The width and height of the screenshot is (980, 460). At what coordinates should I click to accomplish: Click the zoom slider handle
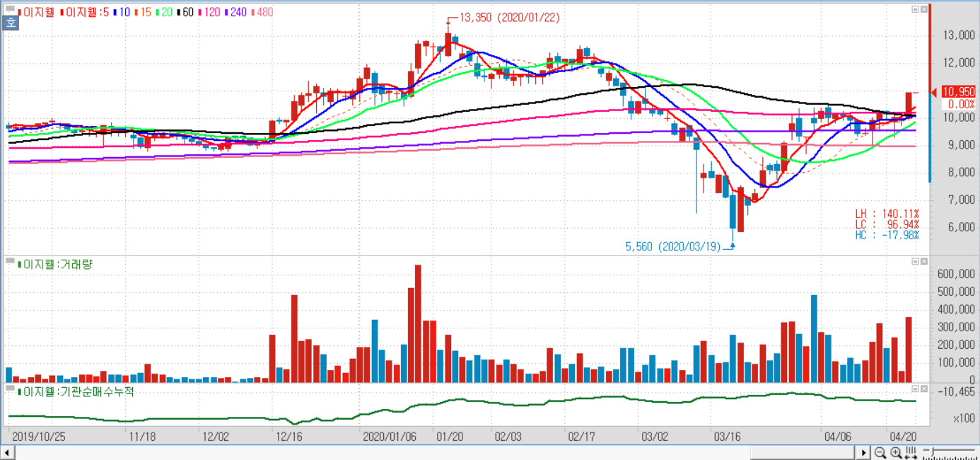933,451
